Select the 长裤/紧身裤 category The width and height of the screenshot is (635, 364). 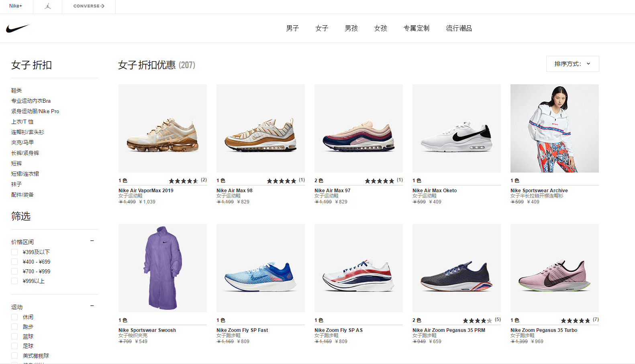(25, 153)
